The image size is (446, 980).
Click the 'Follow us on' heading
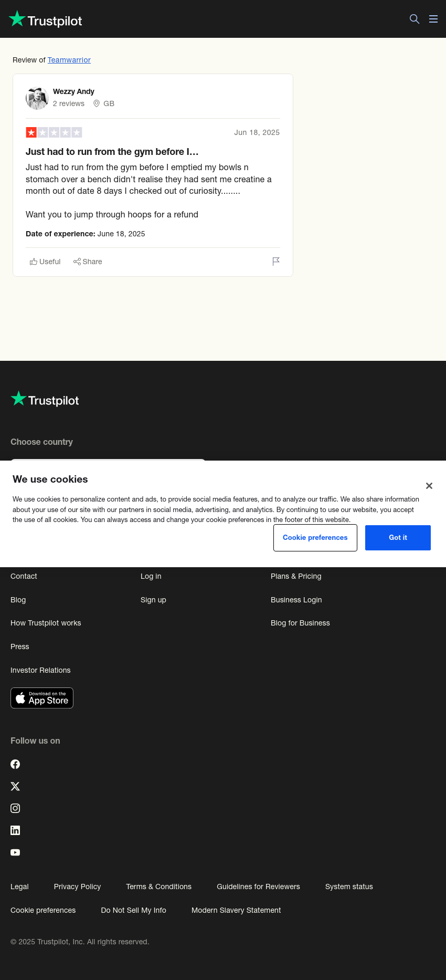coord(35,741)
